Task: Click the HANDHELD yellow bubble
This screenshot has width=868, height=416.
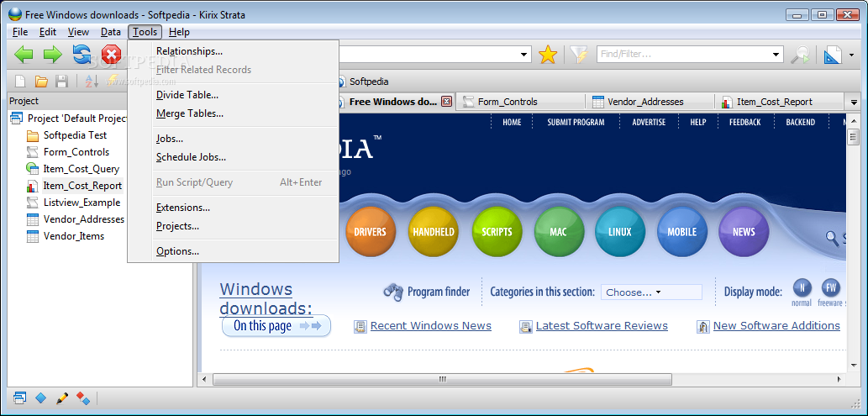Action: tap(434, 232)
